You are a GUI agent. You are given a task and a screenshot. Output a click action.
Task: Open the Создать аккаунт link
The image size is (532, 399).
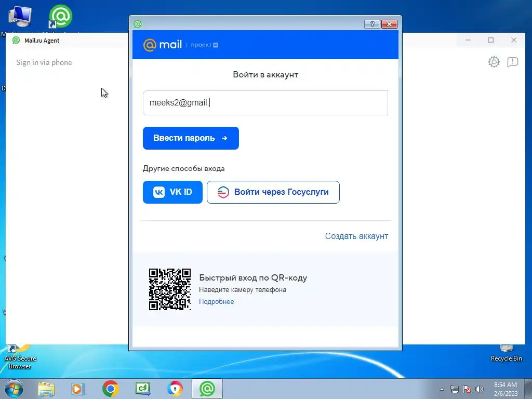click(x=356, y=236)
